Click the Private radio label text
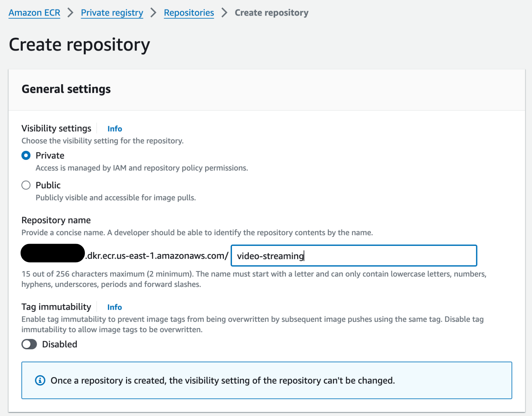Viewport: 532px width, 416px height. [50, 155]
